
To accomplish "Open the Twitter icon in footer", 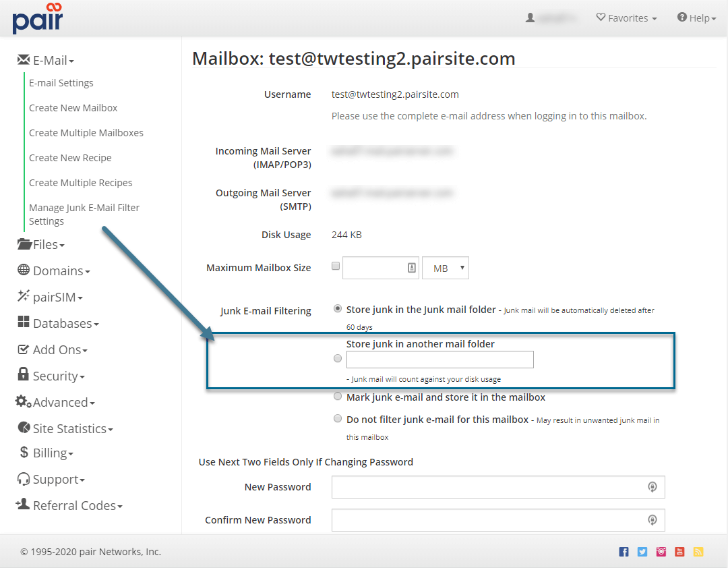I will [642, 552].
